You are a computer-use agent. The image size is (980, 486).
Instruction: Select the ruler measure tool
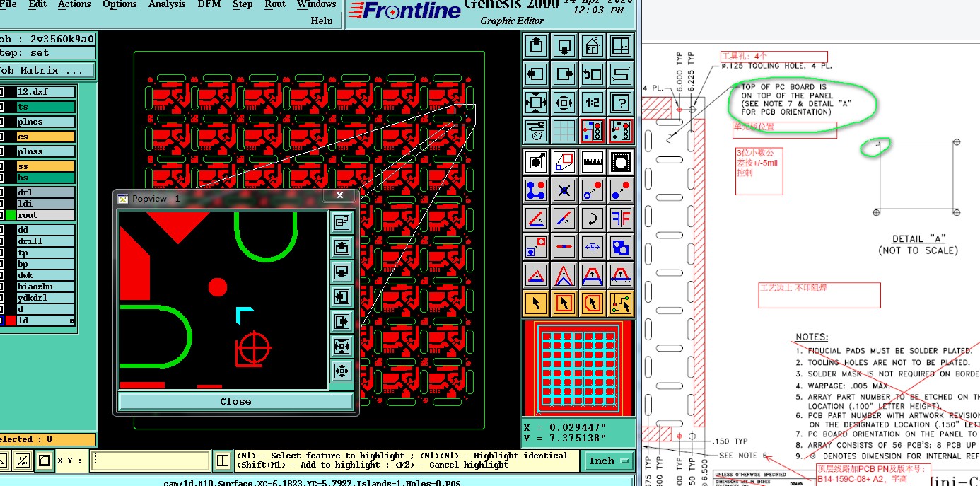593,162
